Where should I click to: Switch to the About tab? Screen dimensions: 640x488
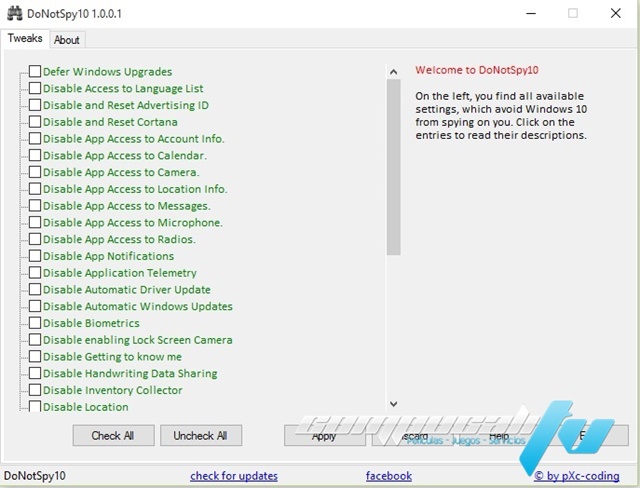(x=67, y=40)
